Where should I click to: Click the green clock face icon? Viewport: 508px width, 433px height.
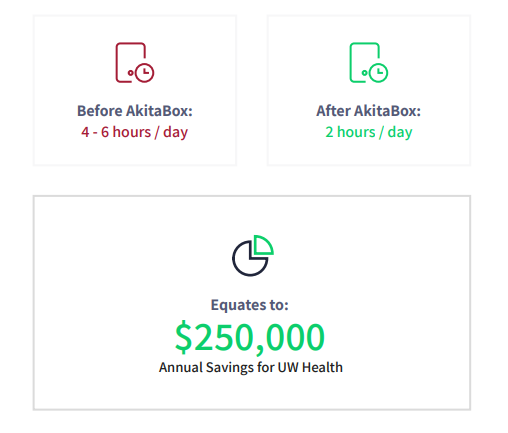[x=378, y=72]
